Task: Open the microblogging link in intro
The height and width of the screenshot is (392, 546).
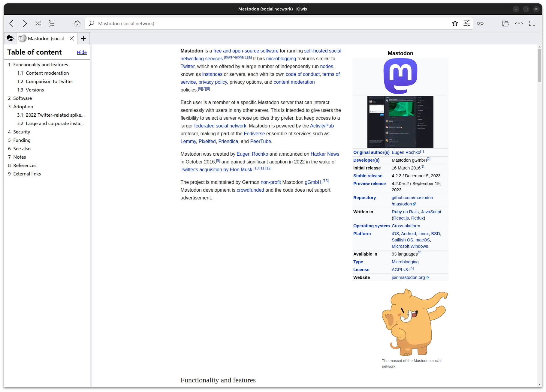Action: pos(281,58)
